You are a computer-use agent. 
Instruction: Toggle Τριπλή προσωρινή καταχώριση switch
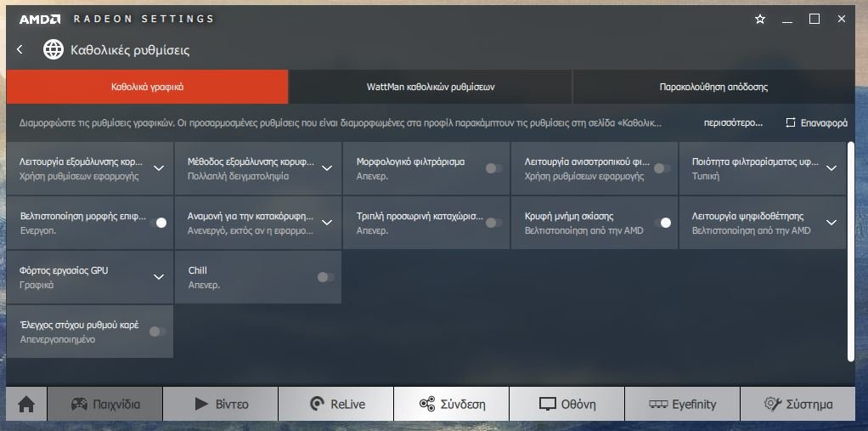(x=493, y=223)
